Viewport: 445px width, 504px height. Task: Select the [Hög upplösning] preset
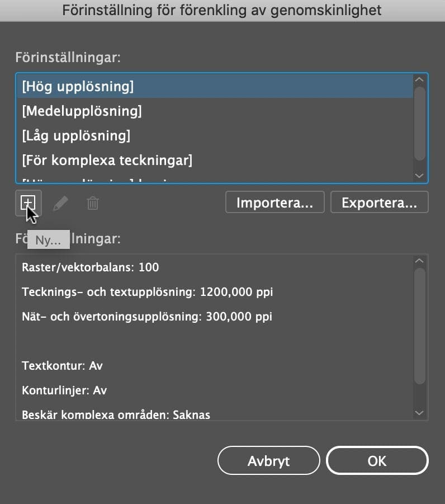(214, 87)
